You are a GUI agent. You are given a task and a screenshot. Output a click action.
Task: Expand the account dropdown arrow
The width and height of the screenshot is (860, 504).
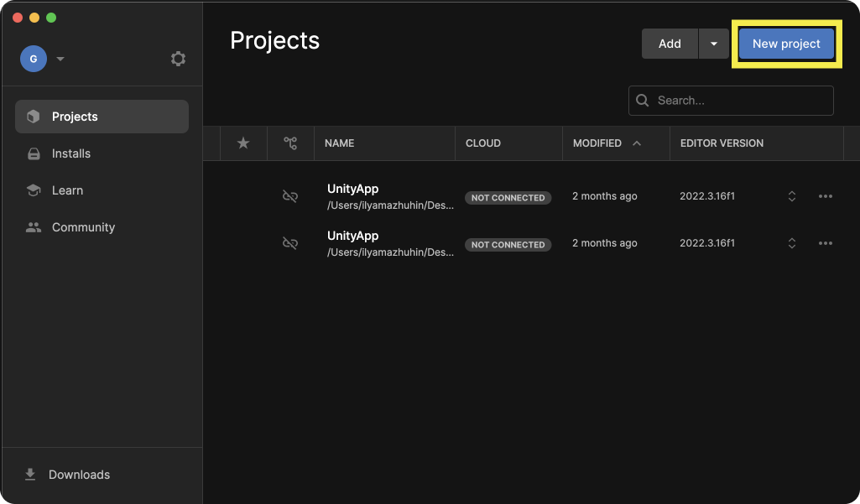tap(60, 59)
